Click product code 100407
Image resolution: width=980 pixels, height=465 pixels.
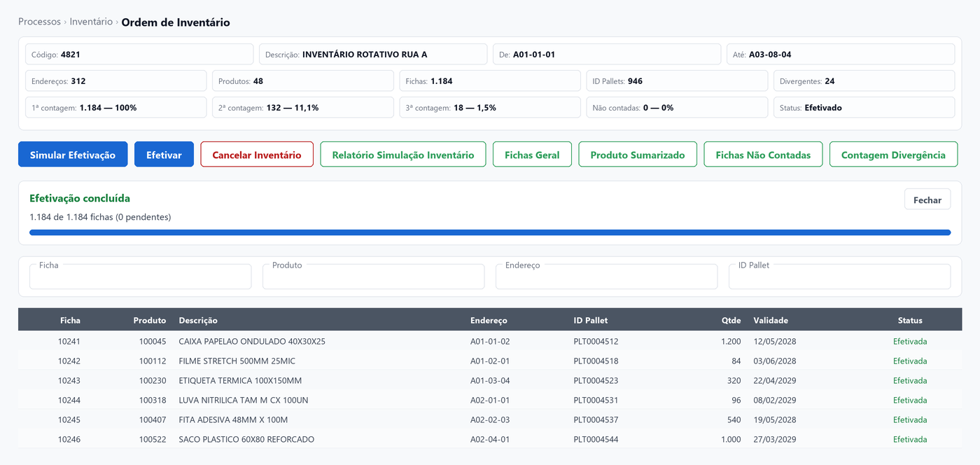153,420
